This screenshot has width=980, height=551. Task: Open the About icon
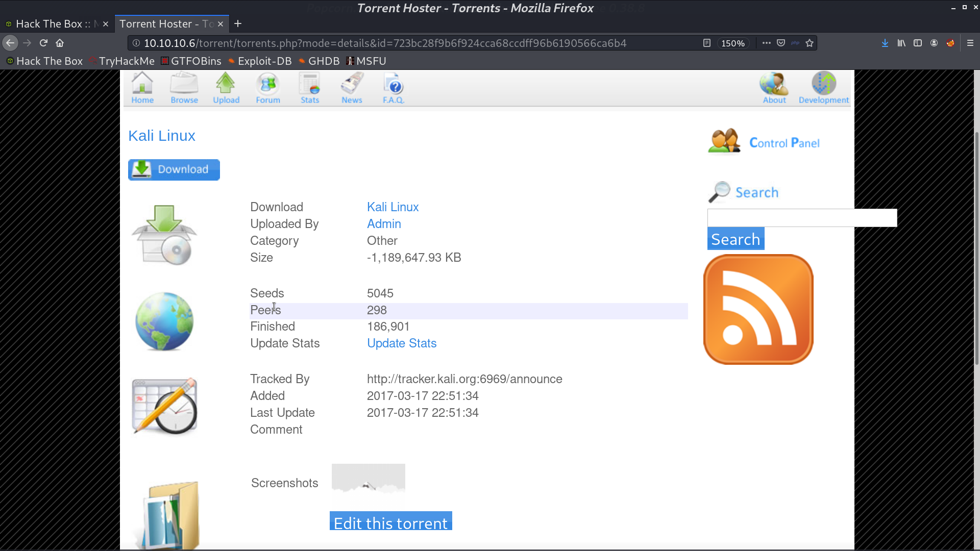click(x=774, y=88)
